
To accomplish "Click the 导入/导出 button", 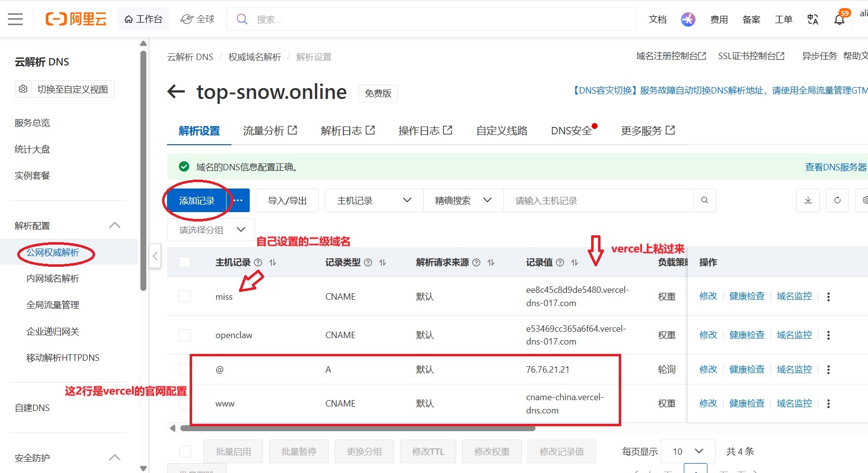I will pos(287,200).
